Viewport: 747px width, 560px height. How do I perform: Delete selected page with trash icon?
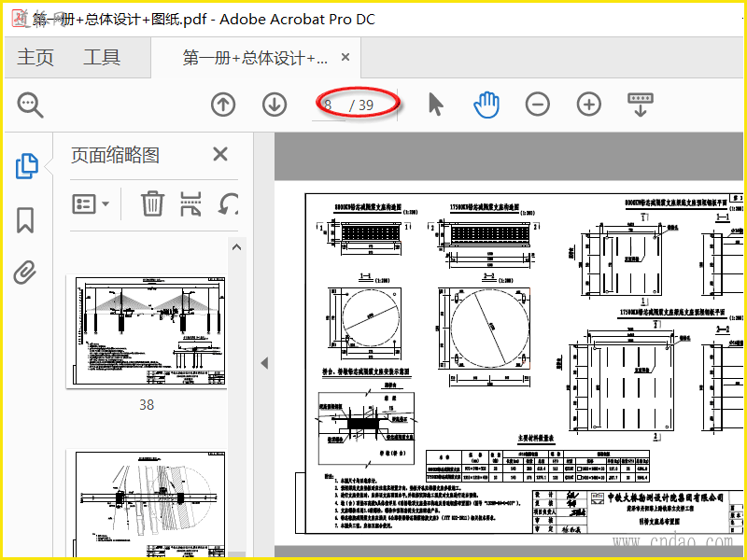click(x=152, y=203)
